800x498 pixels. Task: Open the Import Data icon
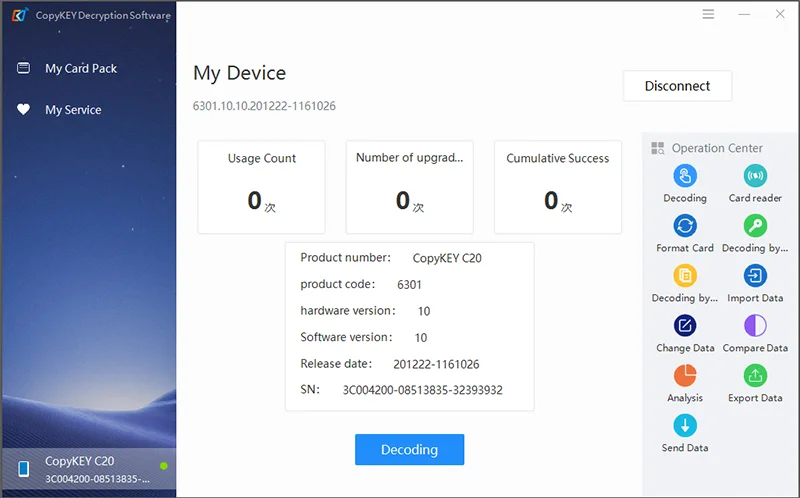point(755,276)
